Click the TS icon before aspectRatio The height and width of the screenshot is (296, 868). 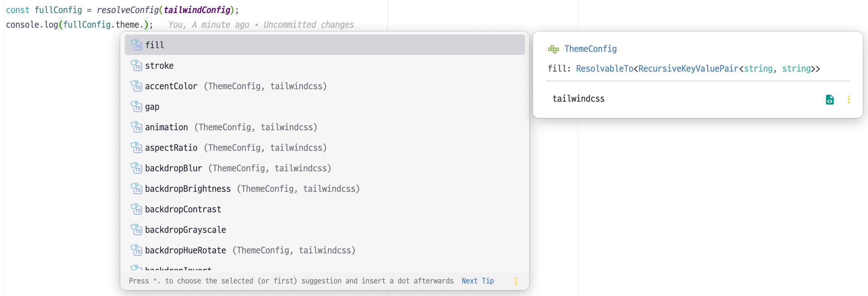click(x=137, y=147)
